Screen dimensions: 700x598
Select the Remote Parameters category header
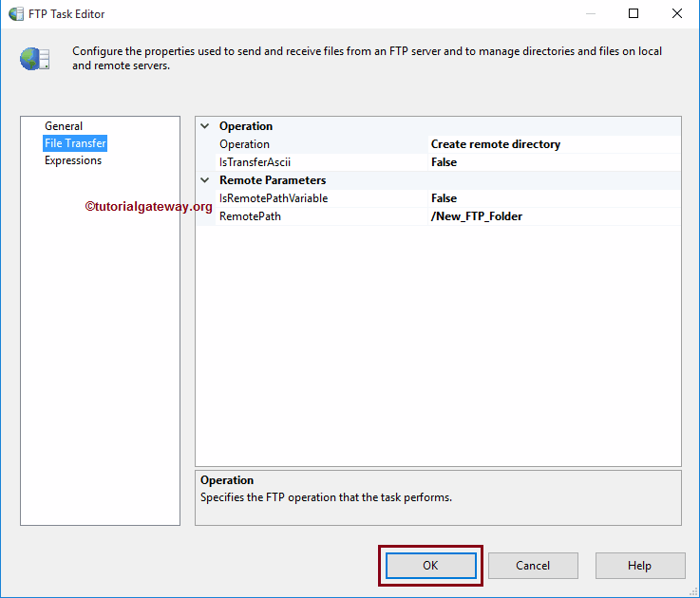pyautogui.click(x=273, y=180)
